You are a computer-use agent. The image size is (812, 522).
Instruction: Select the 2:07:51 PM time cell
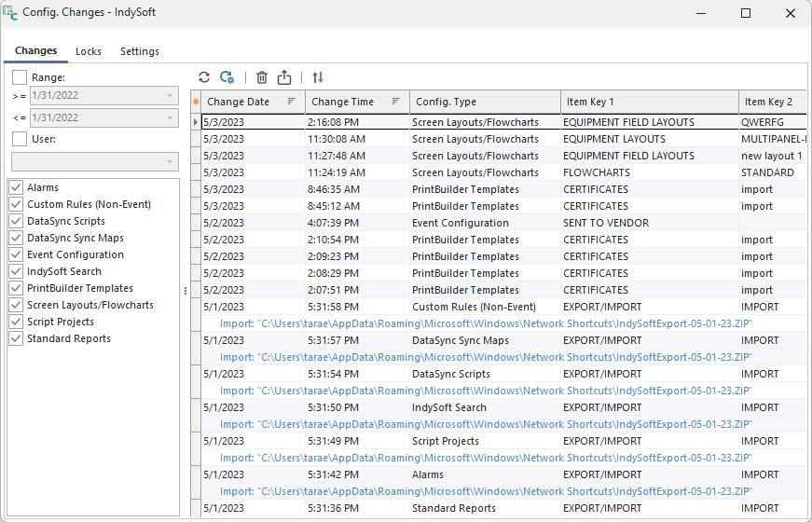[x=357, y=290]
